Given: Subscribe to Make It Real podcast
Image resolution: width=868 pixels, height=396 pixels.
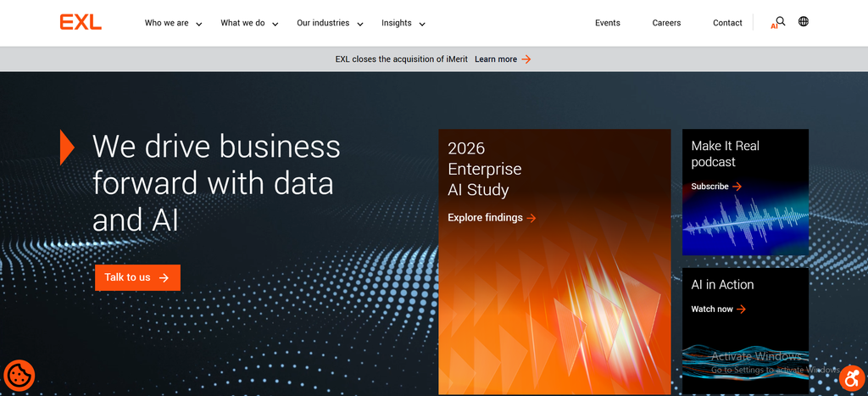Looking at the screenshot, I should tap(709, 187).
